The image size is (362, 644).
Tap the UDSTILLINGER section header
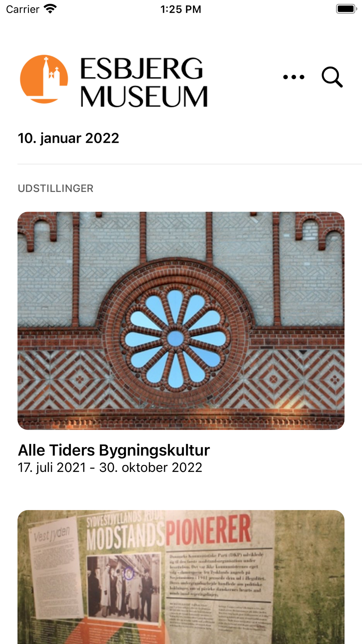tap(56, 188)
